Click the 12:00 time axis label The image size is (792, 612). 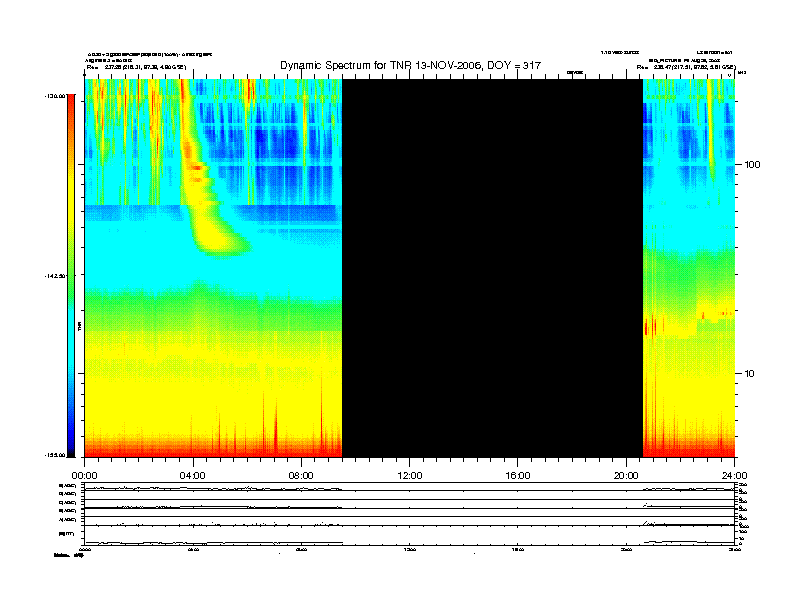410,476
